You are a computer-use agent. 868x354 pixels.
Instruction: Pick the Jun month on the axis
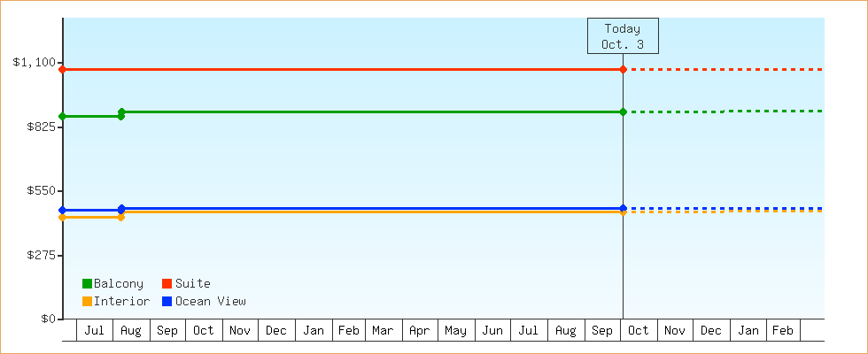click(x=493, y=331)
